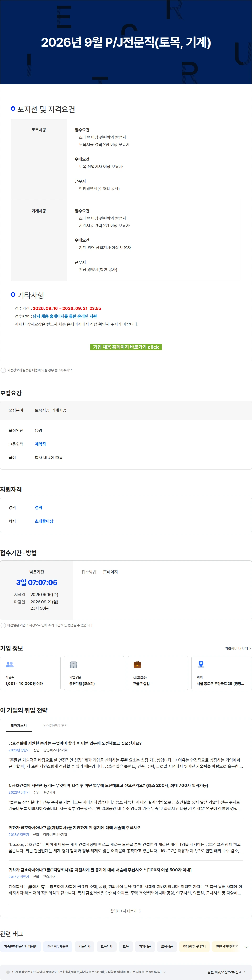Click the 시공기사 tag
Screen dimensions: 252x980
(85, 946)
